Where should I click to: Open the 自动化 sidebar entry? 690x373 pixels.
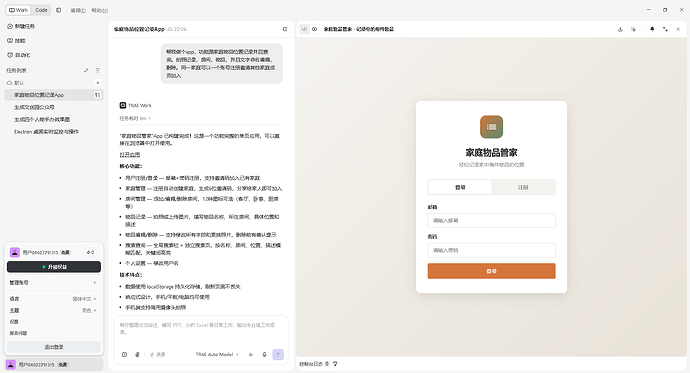coord(18,55)
